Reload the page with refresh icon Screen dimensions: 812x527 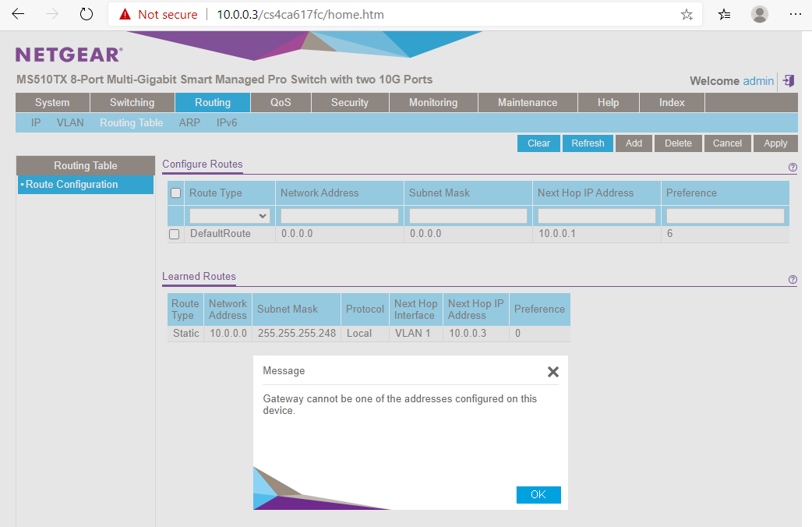point(86,14)
